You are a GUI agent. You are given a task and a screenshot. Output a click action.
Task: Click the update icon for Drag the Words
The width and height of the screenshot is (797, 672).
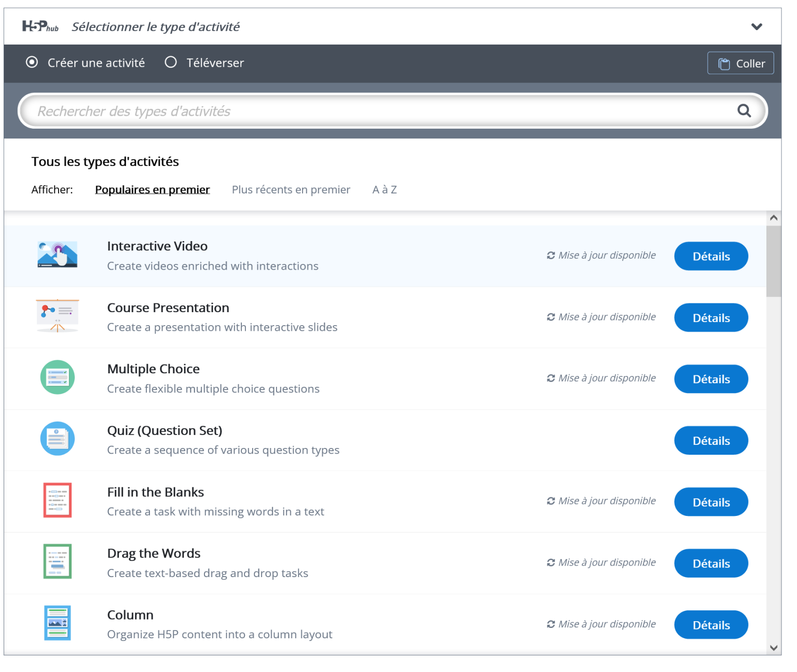551,563
